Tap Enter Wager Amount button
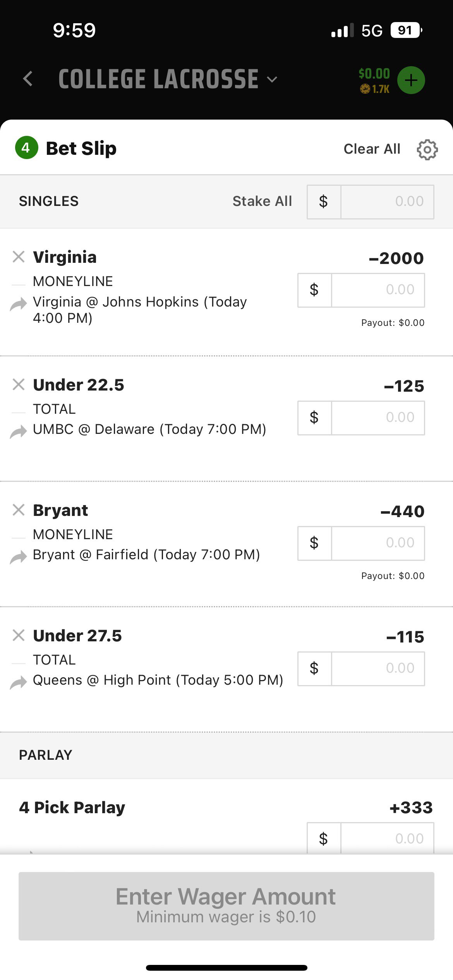This screenshot has height=980, width=453. [x=226, y=906]
